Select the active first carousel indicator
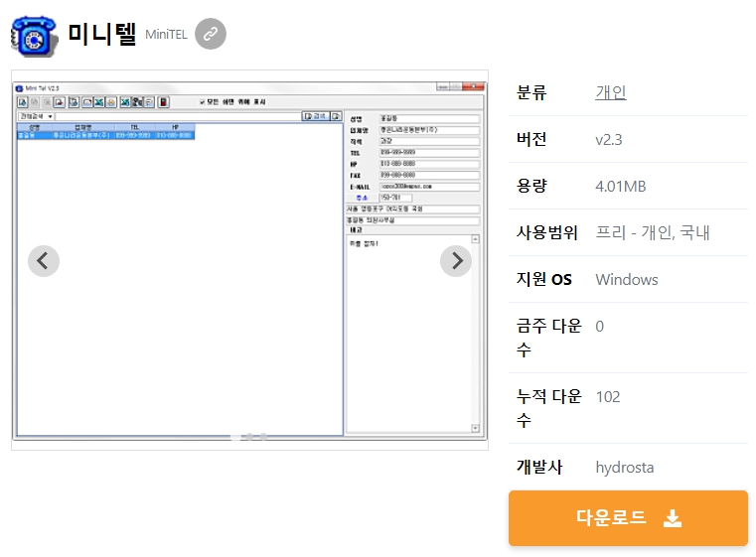The image size is (756, 557). click(x=235, y=437)
